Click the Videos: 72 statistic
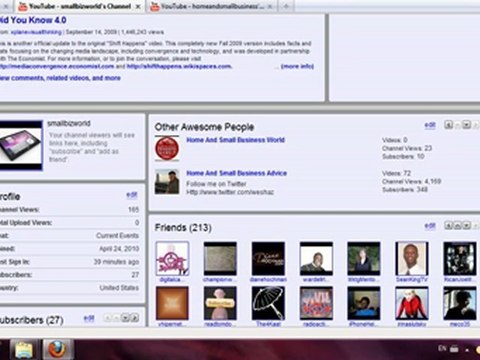480x360 pixels. pos(396,173)
